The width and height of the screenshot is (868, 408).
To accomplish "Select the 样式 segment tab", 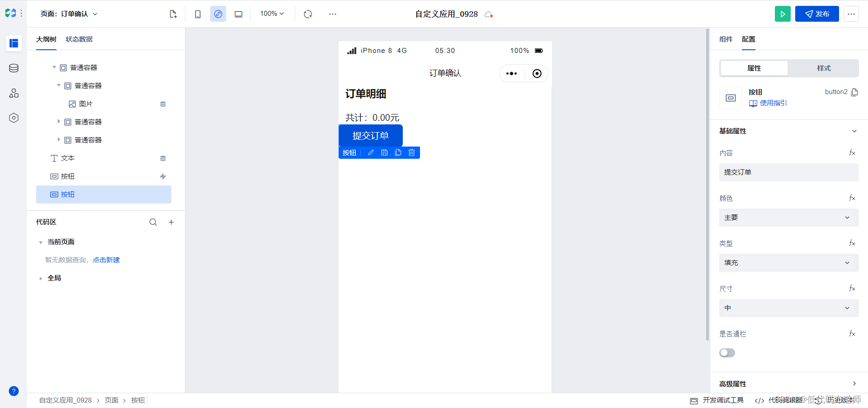I will [824, 68].
